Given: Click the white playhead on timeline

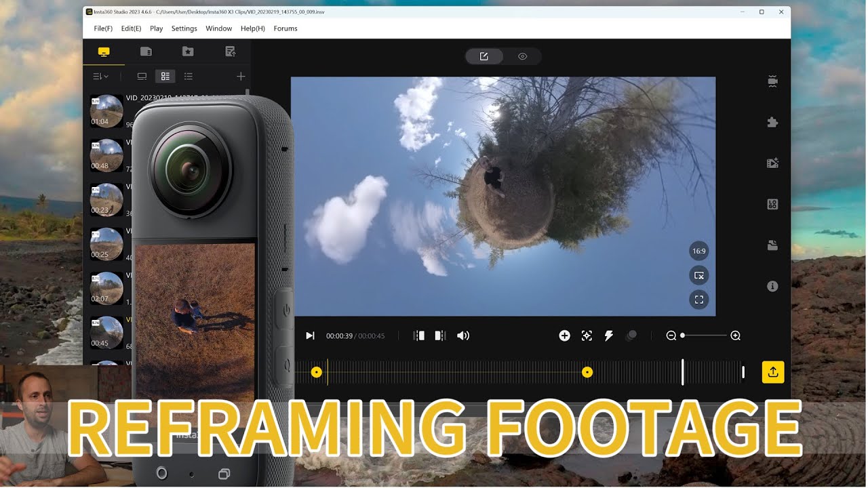Looking at the screenshot, I should coord(682,372).
